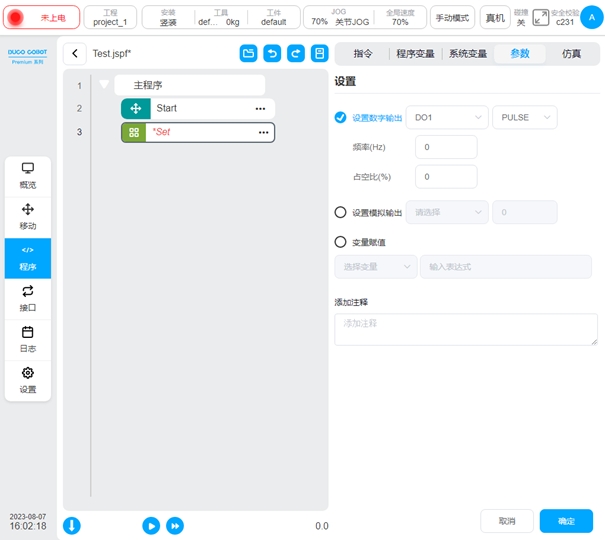Open the PULSE mode dropdown
The image size is (605, 540).
tap(525, 118)
